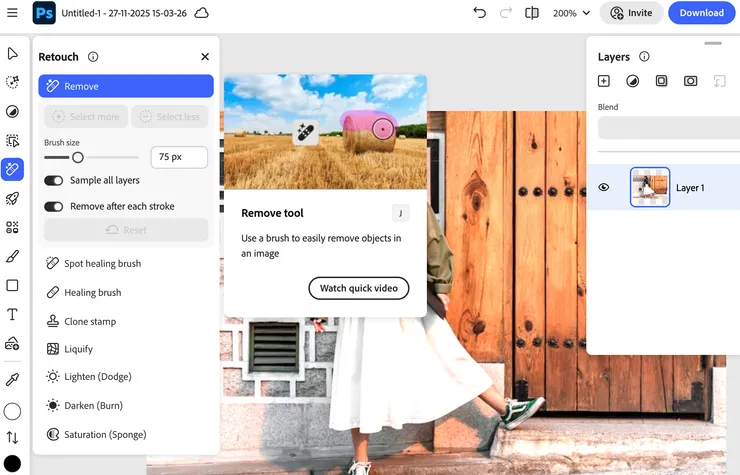Click the Brush size slider handle
This screenshot has height=475, width=740.
click(x=77, y=157)
